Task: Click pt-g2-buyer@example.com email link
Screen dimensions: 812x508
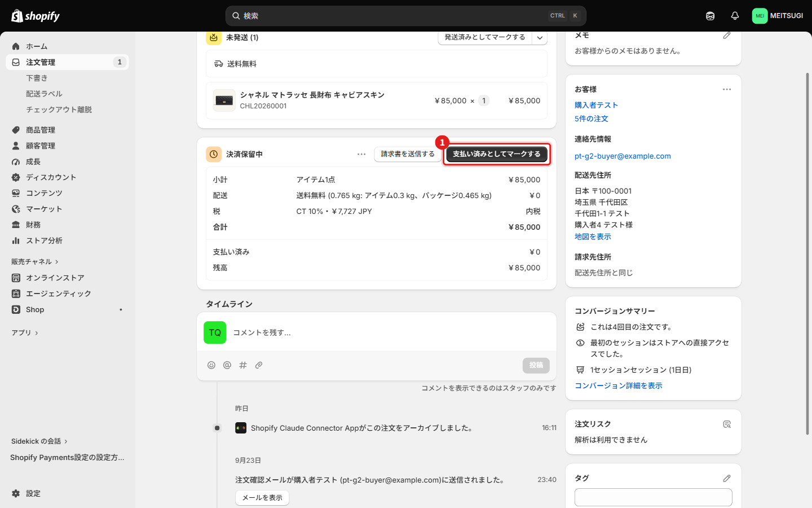Action: click(623, 156)
